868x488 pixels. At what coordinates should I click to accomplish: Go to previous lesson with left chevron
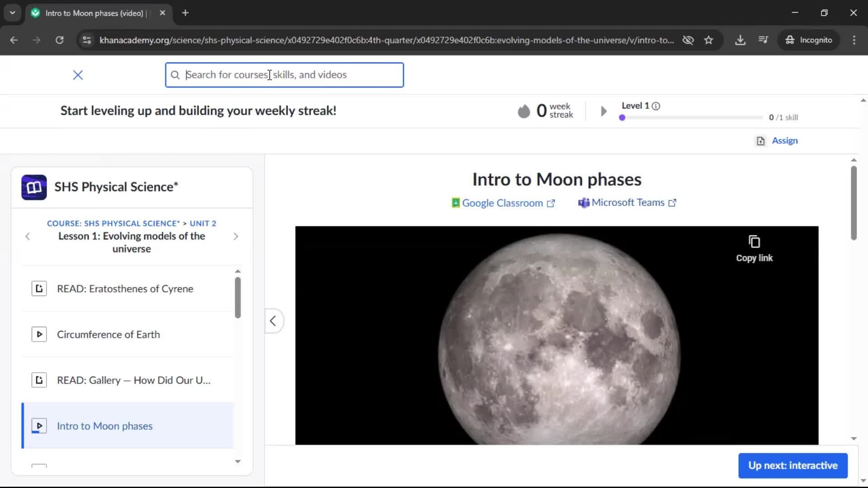[28, 236]
